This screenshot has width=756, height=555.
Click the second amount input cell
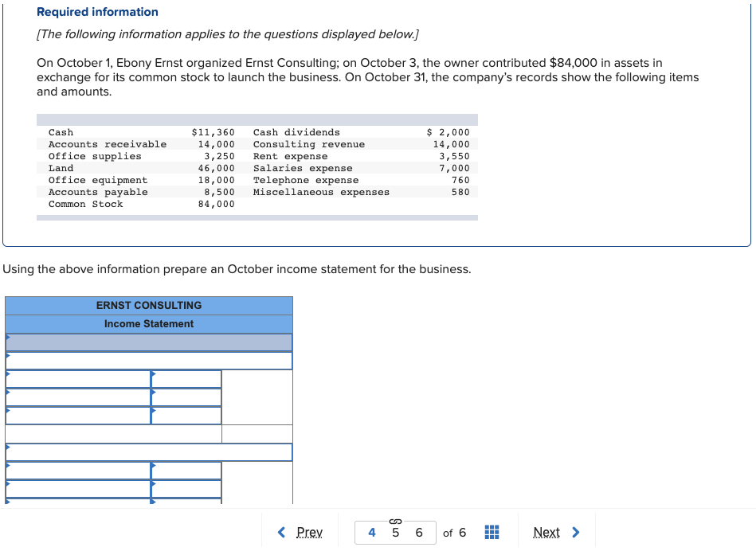click(x=186, y=397)
